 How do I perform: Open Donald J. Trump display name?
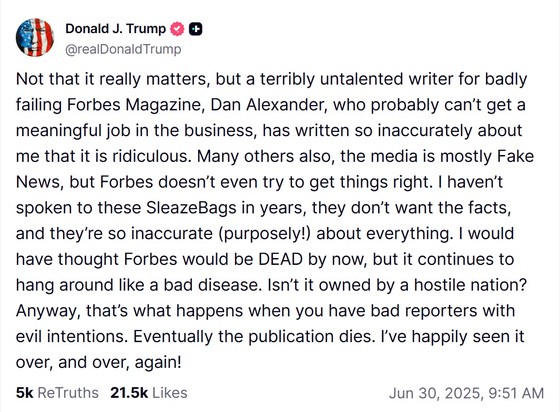click(115, 29)
